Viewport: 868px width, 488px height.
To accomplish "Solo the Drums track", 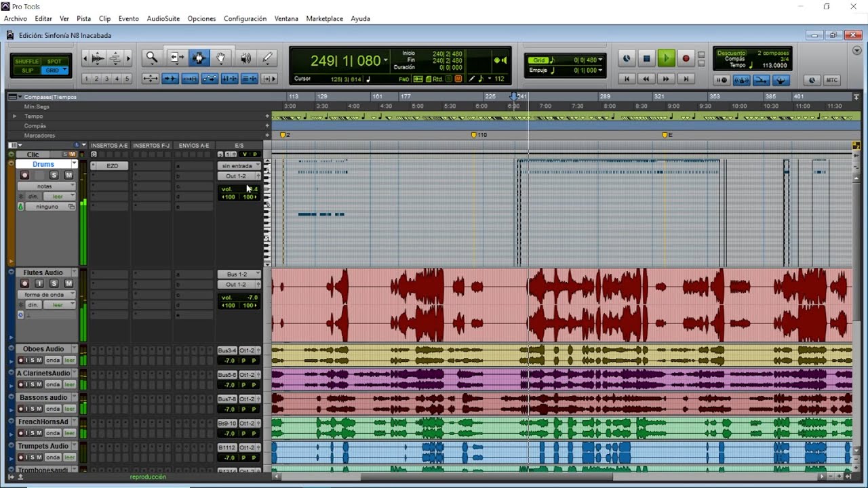I will (x=54, y=175).
